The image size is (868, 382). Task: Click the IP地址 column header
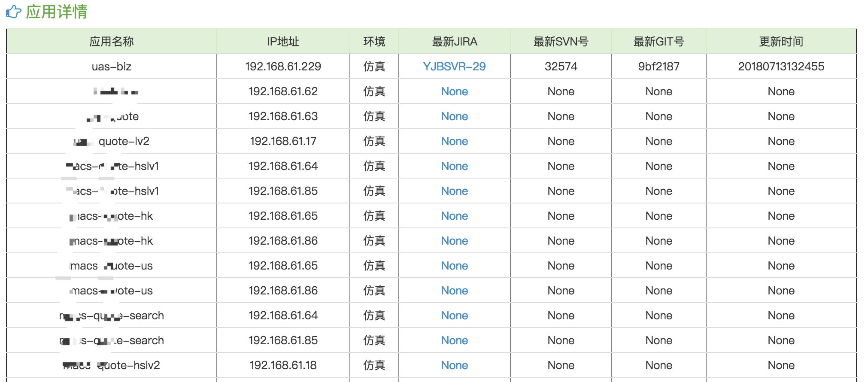[x=283, y=42]
